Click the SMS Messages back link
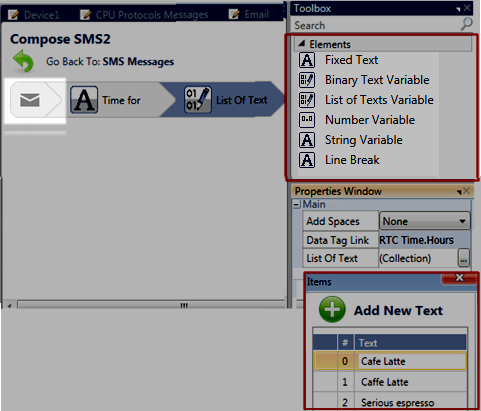Viewport: 481px width, 411px height. [x=138, y=62]
